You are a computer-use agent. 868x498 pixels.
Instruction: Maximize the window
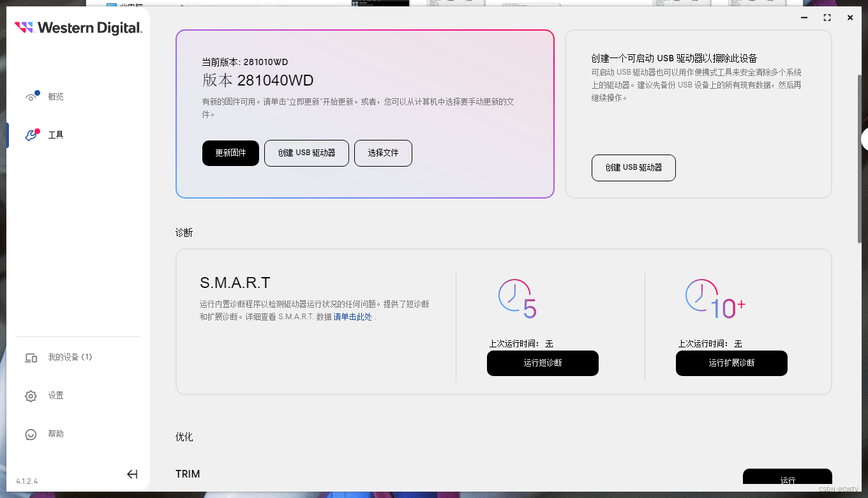coord(827,18)
